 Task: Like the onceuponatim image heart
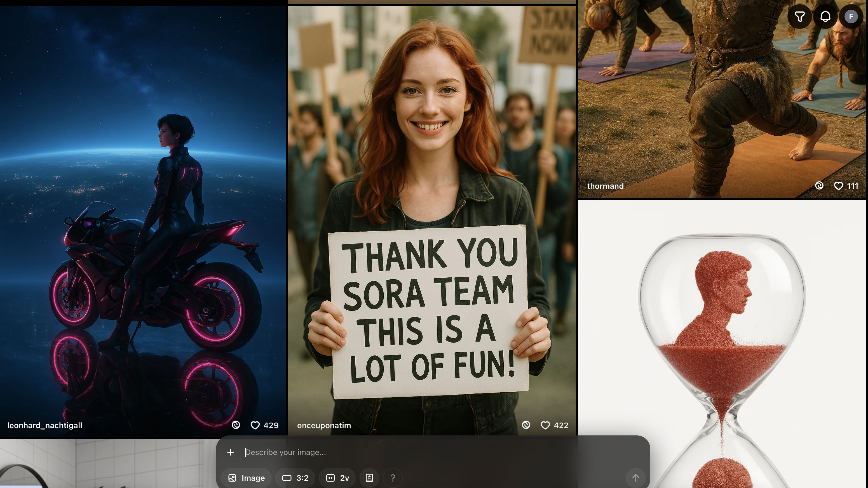[x=545, y=425]
